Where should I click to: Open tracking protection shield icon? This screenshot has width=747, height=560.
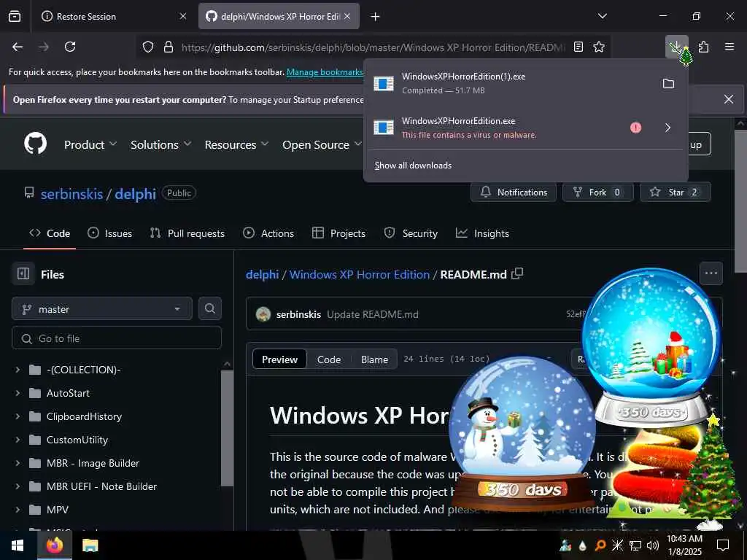pyautogui.click(x=148, y=47)
